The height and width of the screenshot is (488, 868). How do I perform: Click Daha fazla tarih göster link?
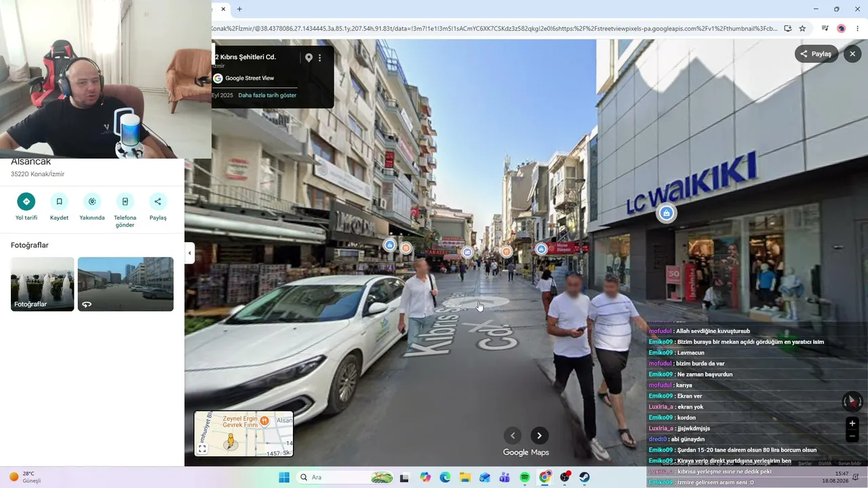coord(267,96)
